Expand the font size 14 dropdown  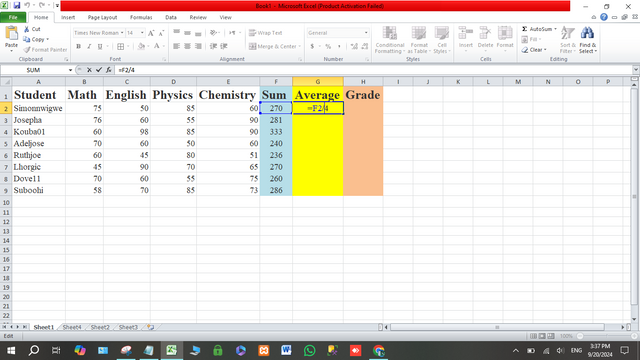[142, 33]
